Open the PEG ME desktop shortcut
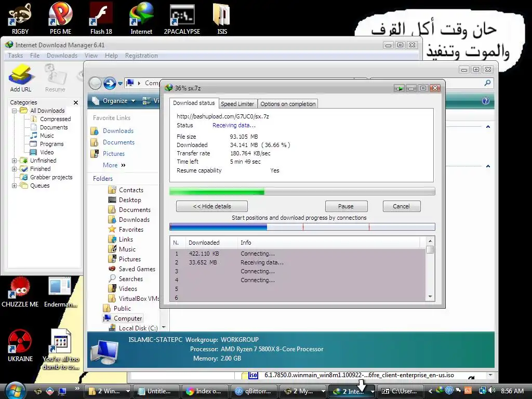The height and width of the screenshot is (399, 532). point(60,19)
